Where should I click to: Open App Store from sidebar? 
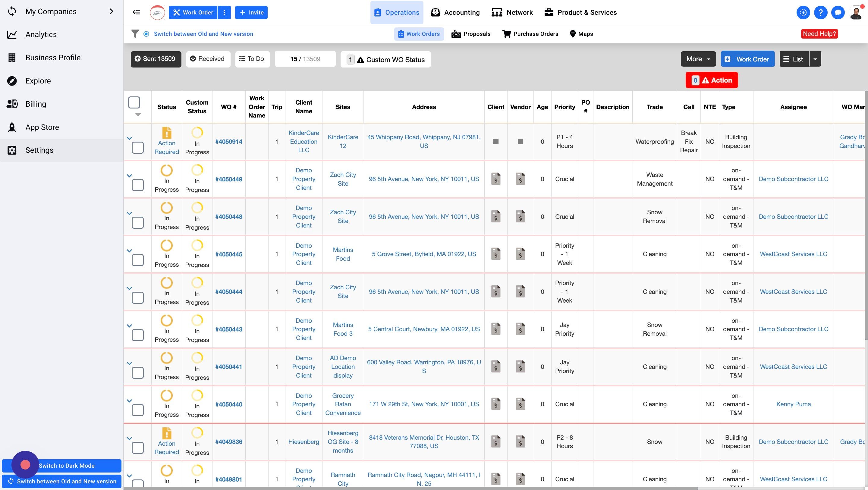pyautogui.click(x=42, y=127)
